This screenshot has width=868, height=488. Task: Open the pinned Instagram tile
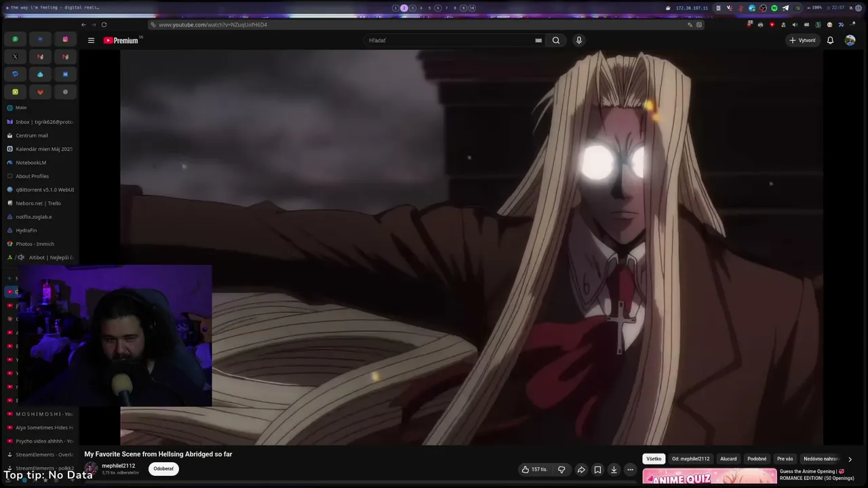[x=65, y=39]
